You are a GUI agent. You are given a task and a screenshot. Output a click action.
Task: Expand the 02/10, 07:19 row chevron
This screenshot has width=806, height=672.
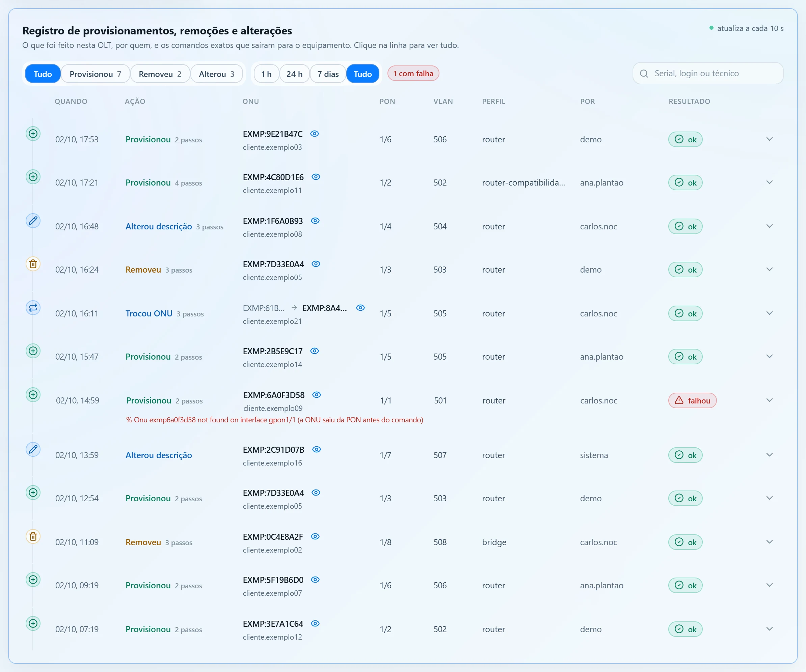769,629
